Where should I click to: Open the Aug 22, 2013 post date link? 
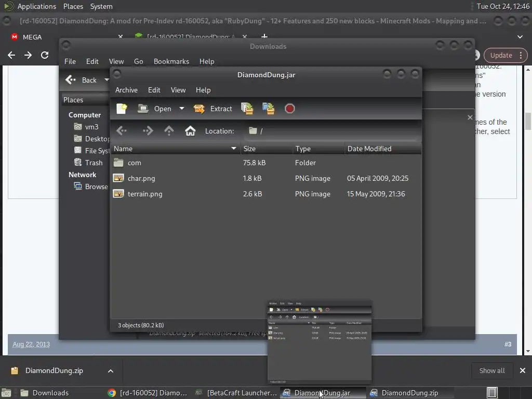coord(31,344)
